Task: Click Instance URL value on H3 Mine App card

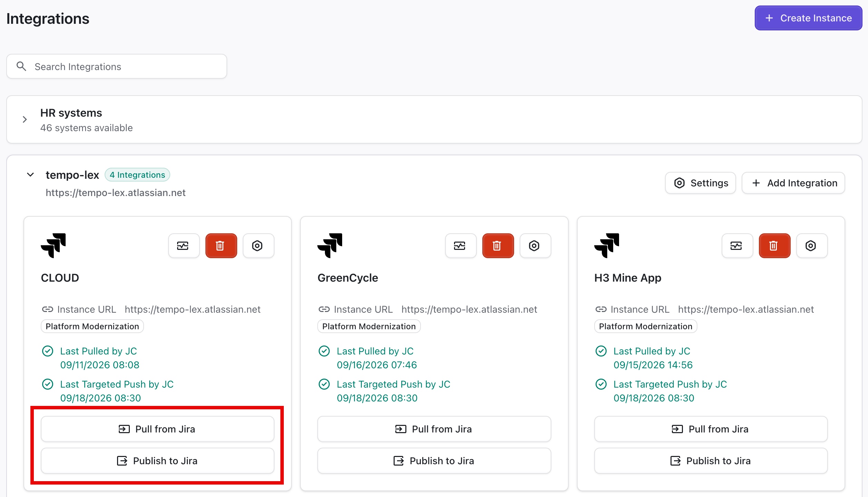Action: 746,309
